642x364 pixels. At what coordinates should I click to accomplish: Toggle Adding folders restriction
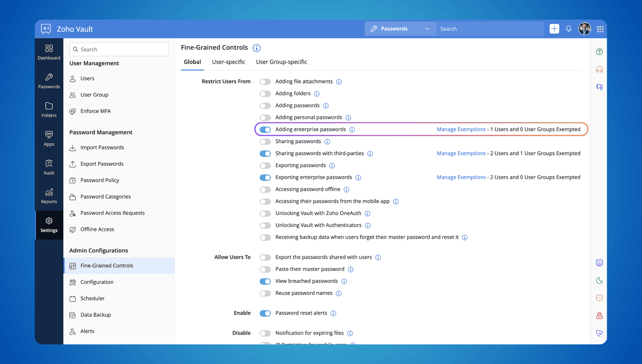tap(265, 94)
